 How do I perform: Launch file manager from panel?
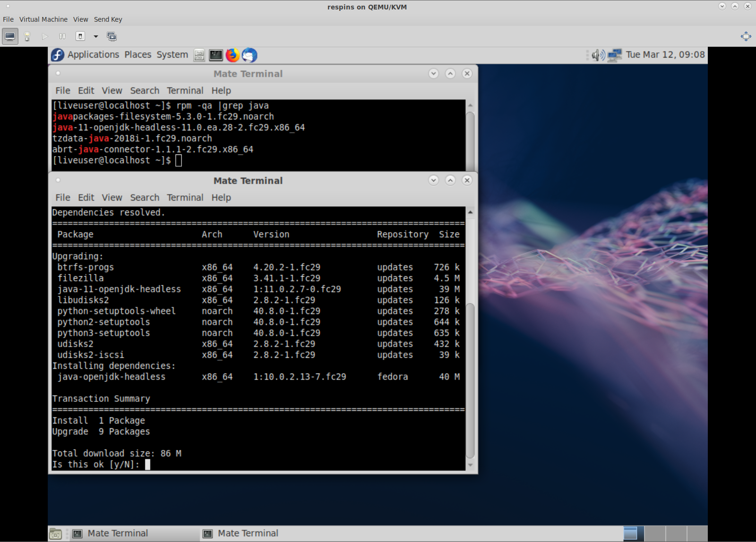click(x=199, y=55)
